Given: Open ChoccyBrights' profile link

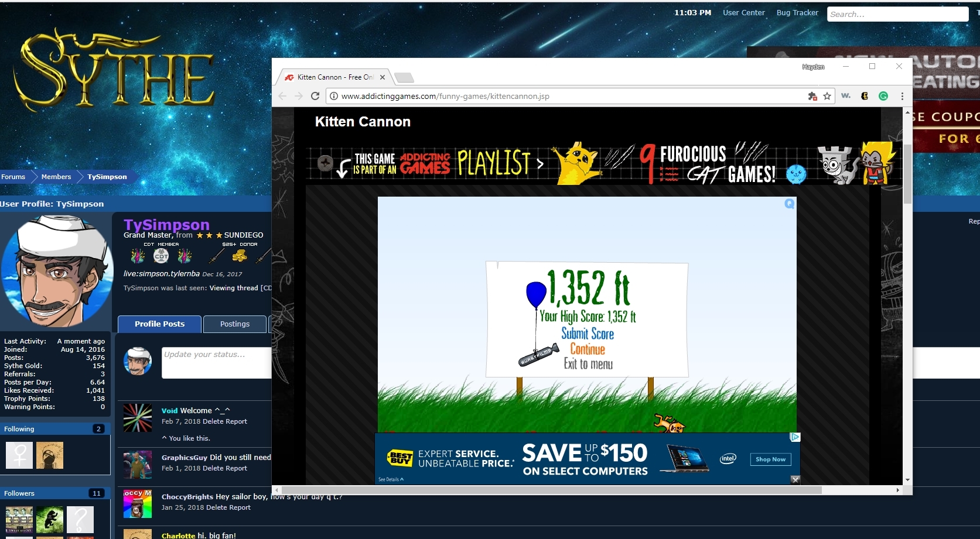Looking at the screenshot, I should click(187, 497).
